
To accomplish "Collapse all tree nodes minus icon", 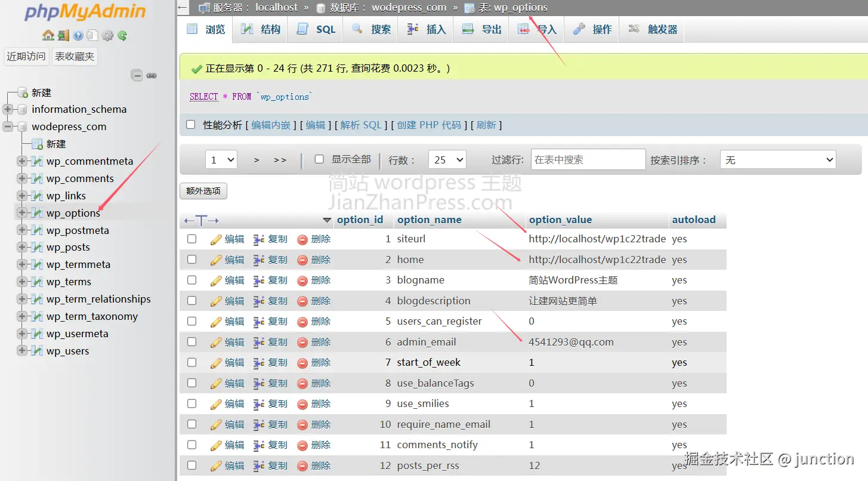I will [x=137, y=76].
